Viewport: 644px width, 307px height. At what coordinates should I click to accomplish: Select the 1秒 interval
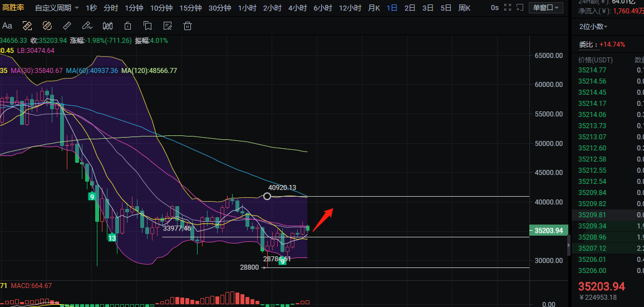click(92, 8)
